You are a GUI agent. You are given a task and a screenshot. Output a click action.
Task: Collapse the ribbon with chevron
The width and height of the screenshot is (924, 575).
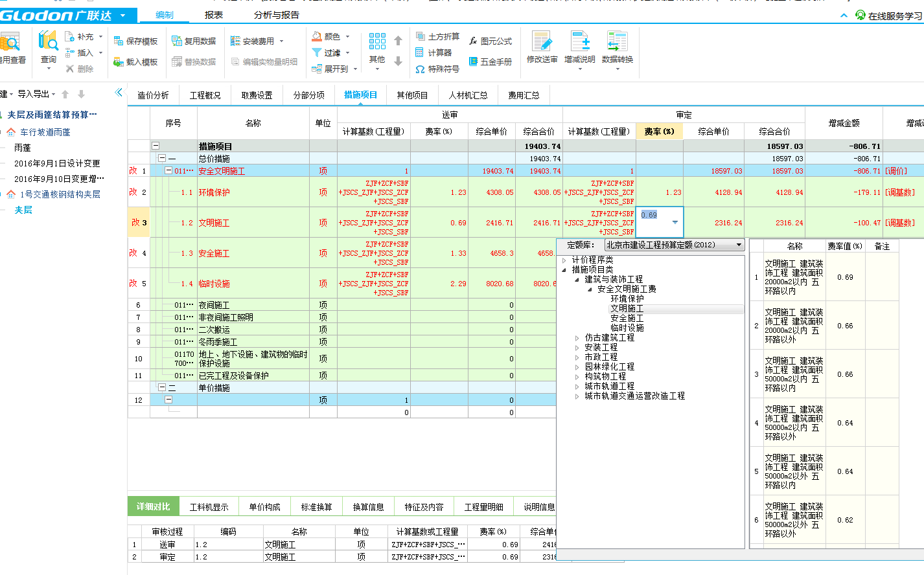[844, 16]
